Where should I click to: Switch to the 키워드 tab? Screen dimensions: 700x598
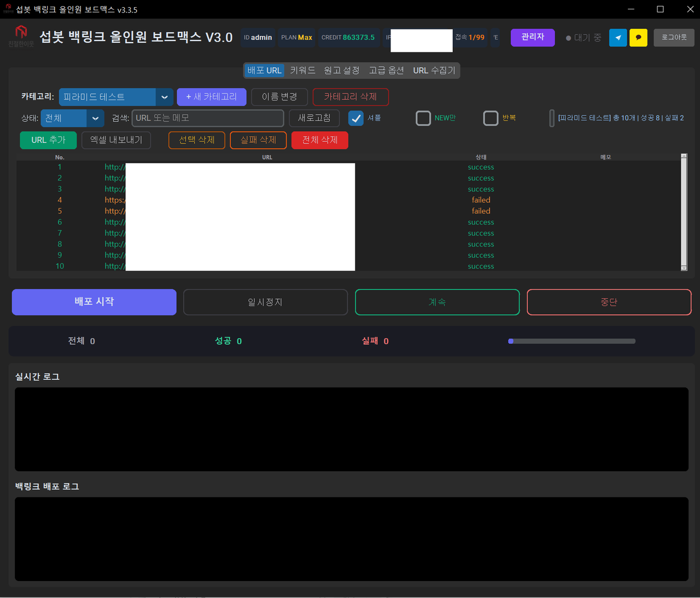[302, 71]
